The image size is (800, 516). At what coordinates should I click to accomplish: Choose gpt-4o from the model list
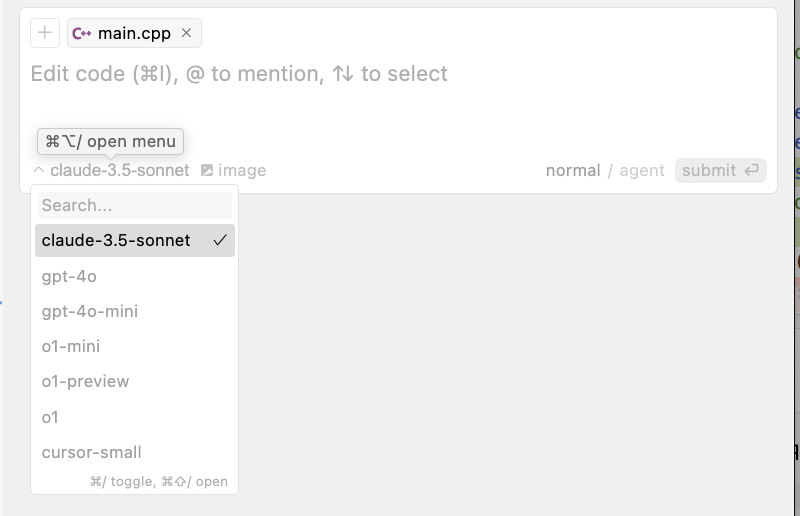69,276
